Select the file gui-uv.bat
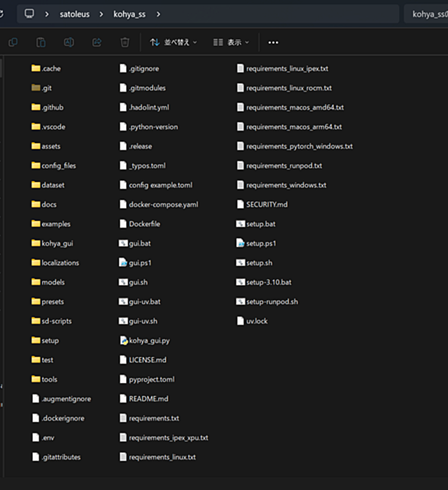Screen dimensions: 448x490 coord(140,301)
